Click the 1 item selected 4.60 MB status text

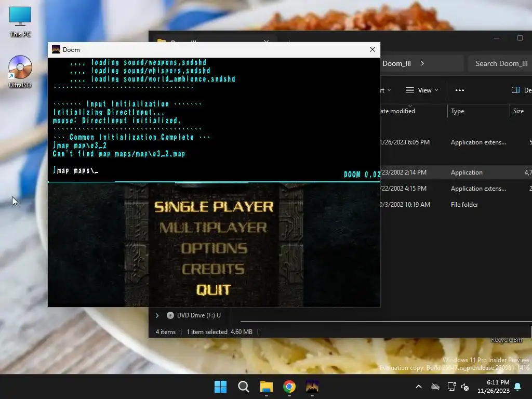tap(220, 332)
